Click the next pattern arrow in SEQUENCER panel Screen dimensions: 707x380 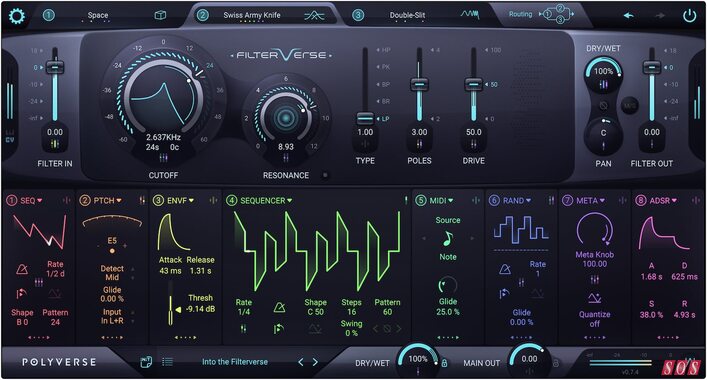[399, 329]
